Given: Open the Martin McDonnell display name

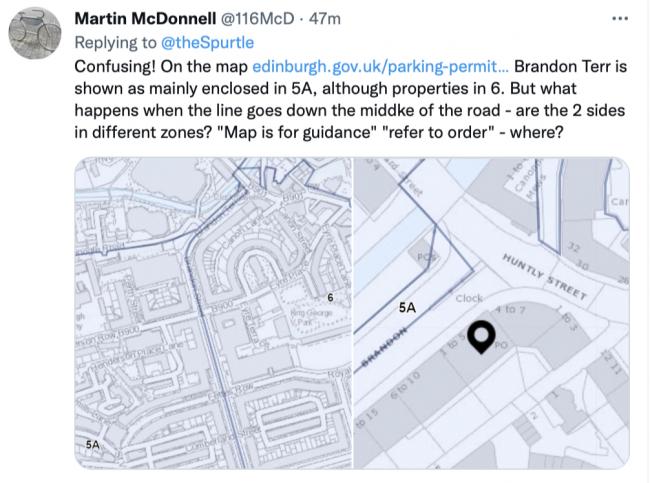Looking at the screenshot, I should (145, 19).
